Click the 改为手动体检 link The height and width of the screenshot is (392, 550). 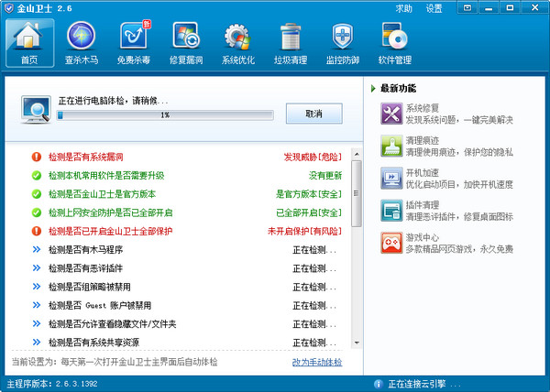(317, 362)
